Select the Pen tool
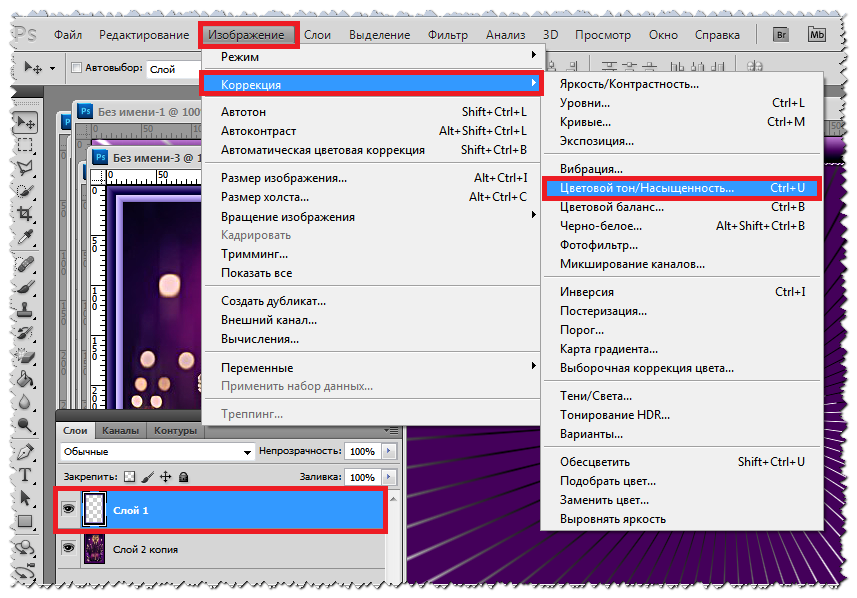Screen dimensions: 857x598 pos(25,453)
